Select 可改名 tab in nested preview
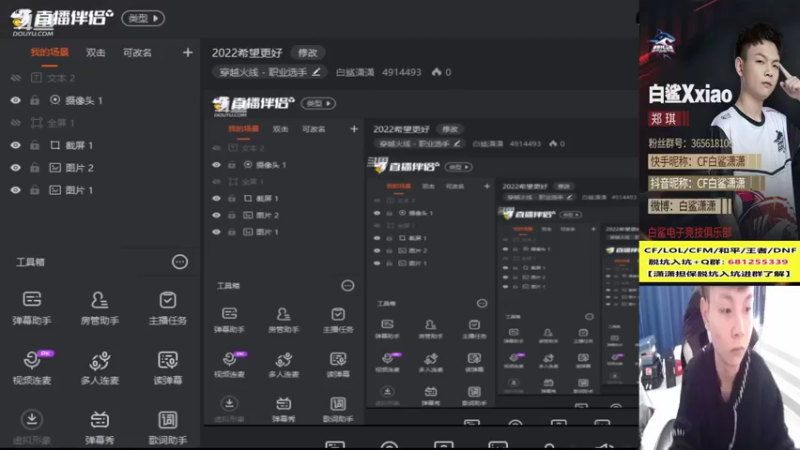 (x=313, y=129)
